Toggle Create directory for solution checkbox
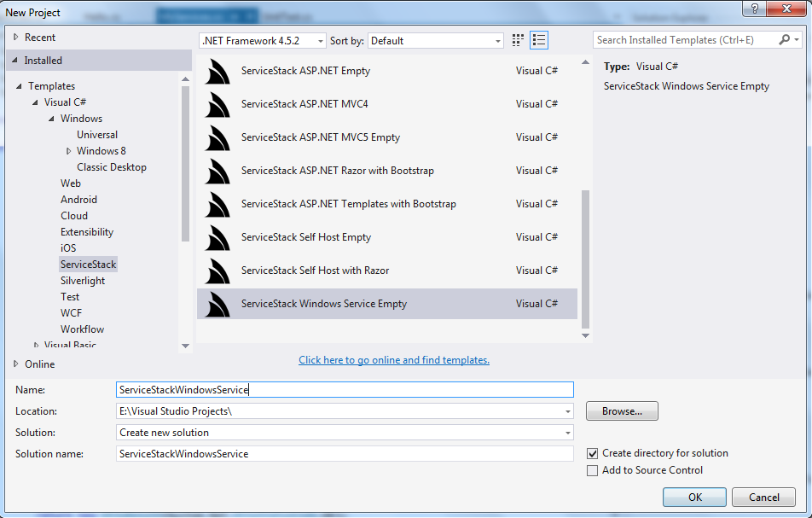 click(x=593, y=454)
